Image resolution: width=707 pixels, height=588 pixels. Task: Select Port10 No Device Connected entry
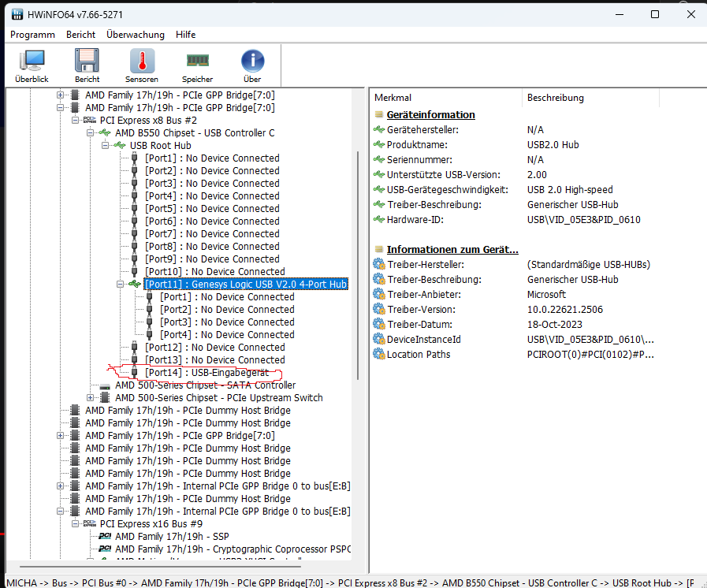(x=215, y=272)
